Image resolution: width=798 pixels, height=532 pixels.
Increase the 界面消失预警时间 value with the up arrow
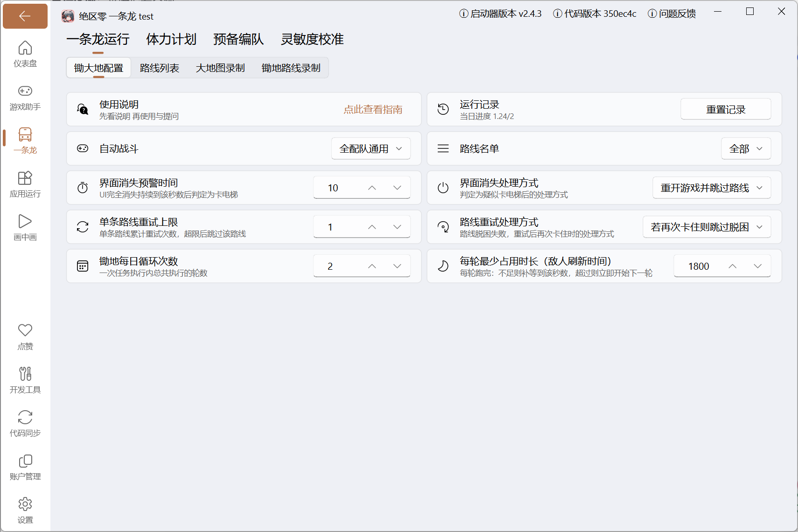point(372,188)
